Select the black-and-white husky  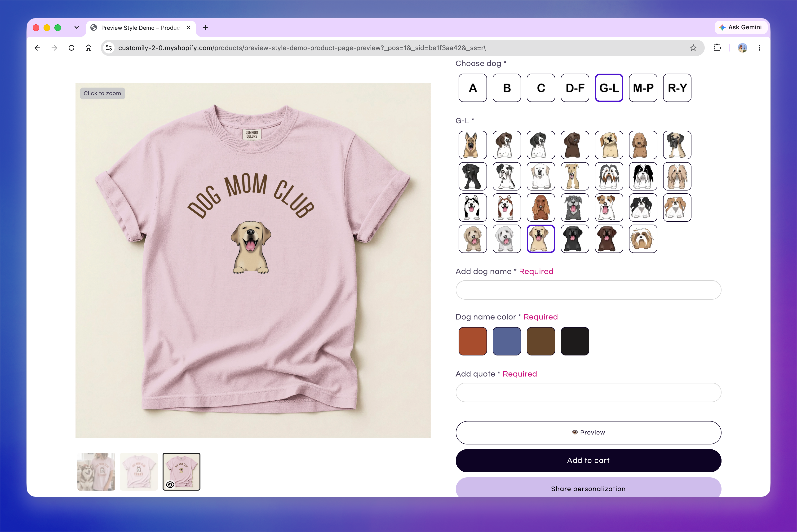coord(473,208)
